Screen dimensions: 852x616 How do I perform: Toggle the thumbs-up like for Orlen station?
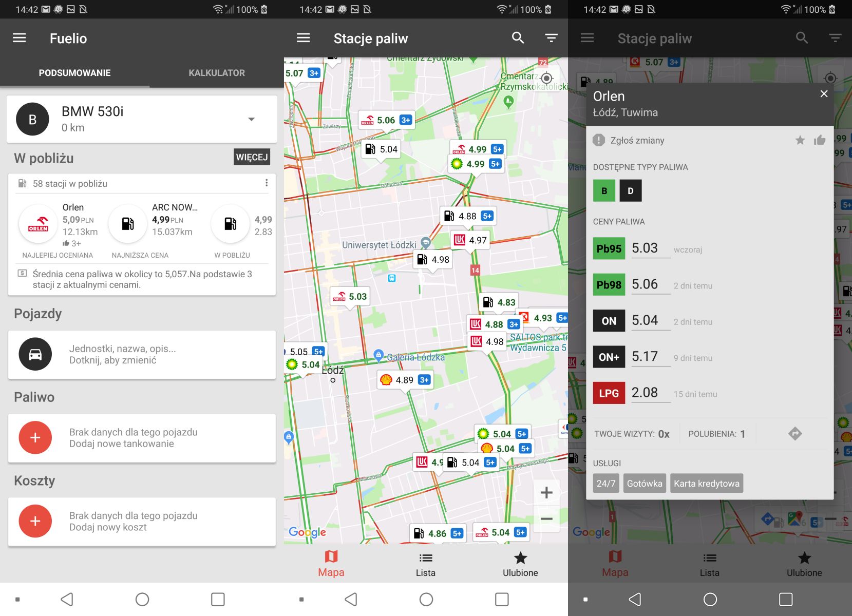click(x=820, y=140)
